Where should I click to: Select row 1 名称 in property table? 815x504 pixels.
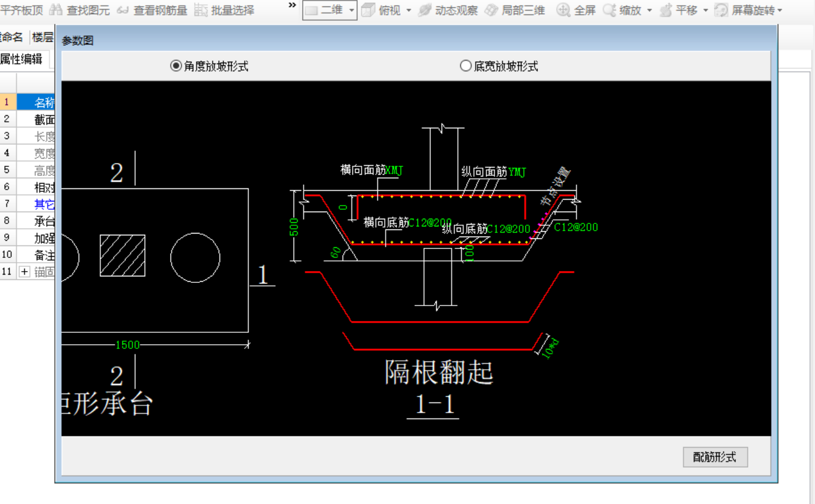36,102
